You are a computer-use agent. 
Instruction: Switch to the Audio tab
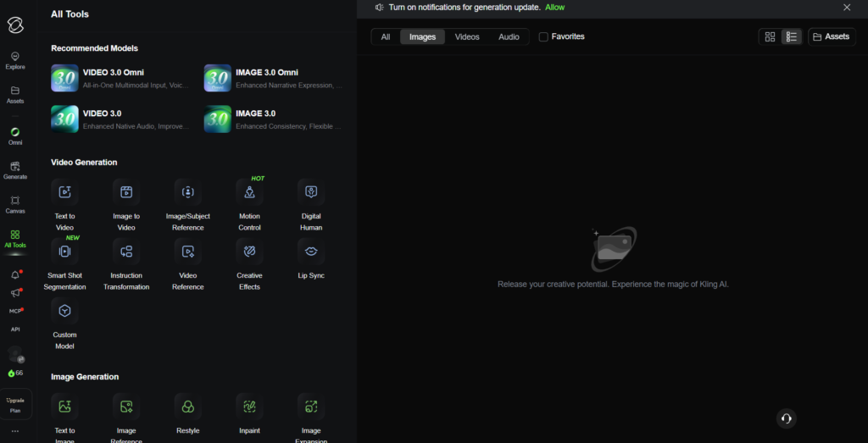pos(509,37)
